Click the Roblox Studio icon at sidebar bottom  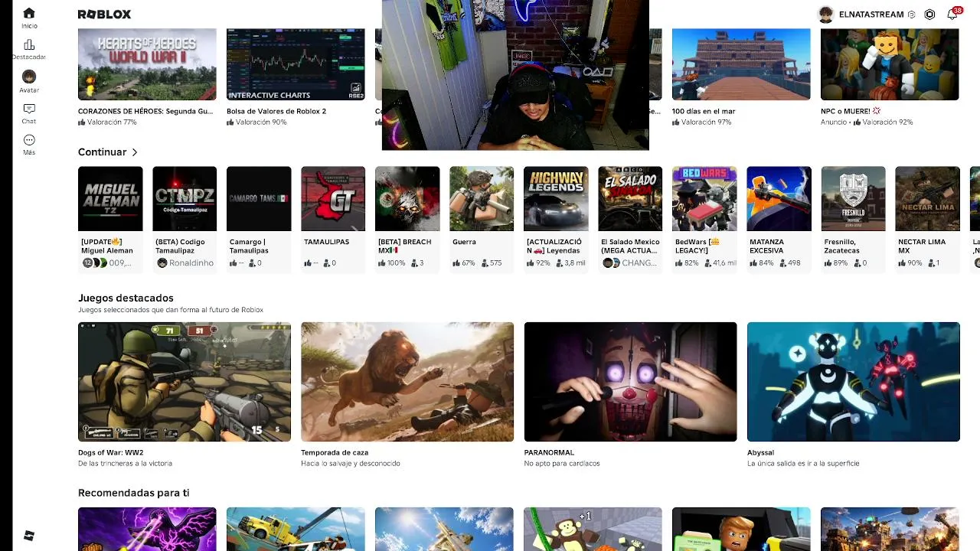coord(29,536)
